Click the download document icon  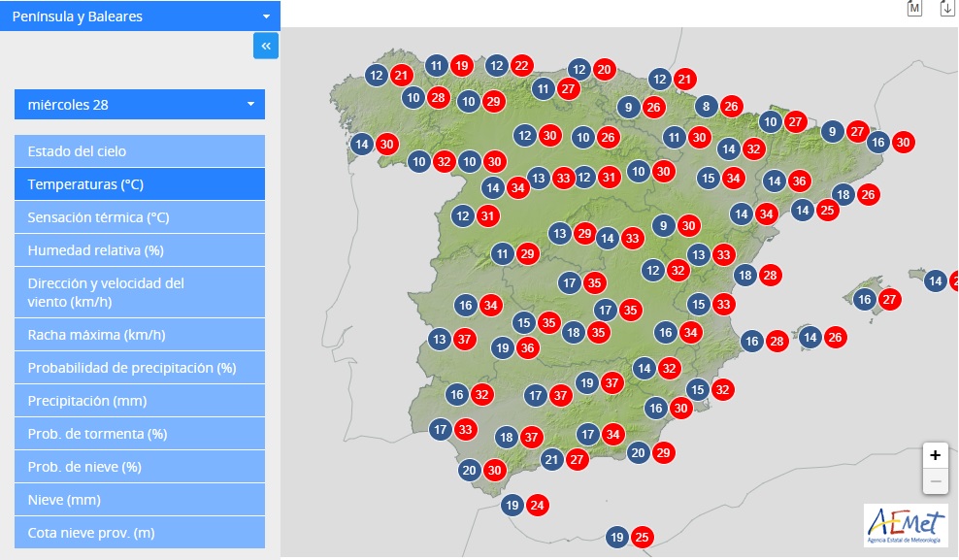[947, 9]
